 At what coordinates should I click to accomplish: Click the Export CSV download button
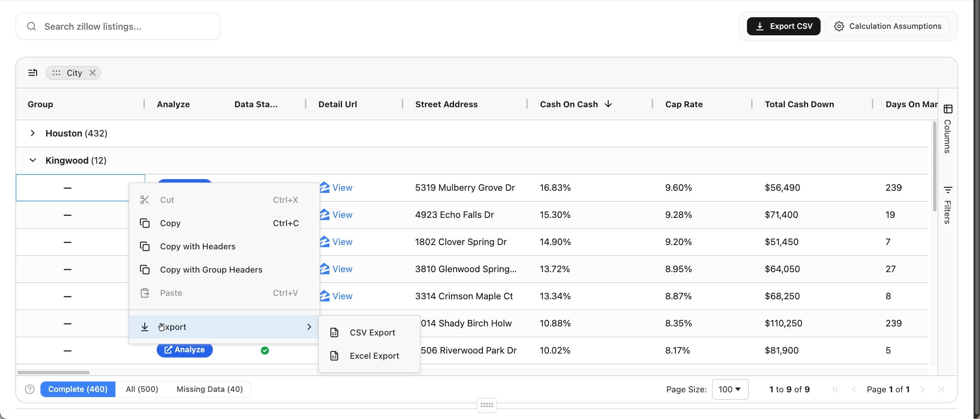(783, 26)
